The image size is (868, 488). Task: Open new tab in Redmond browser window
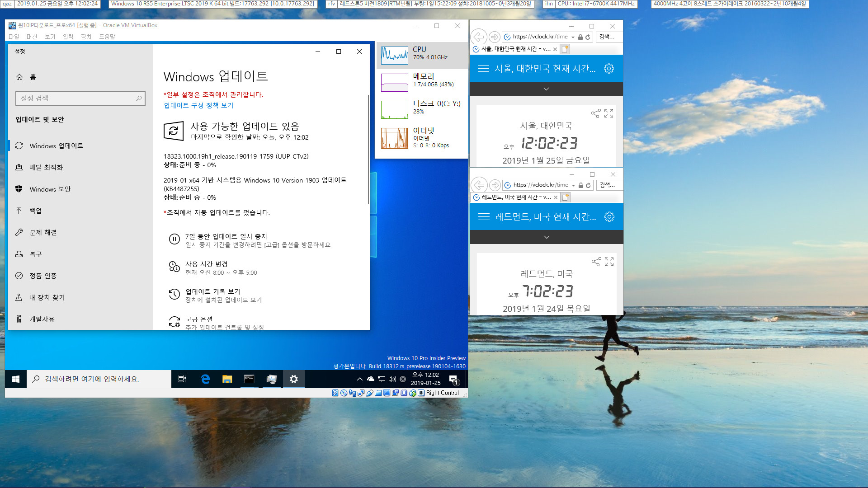tap(566, 197)
